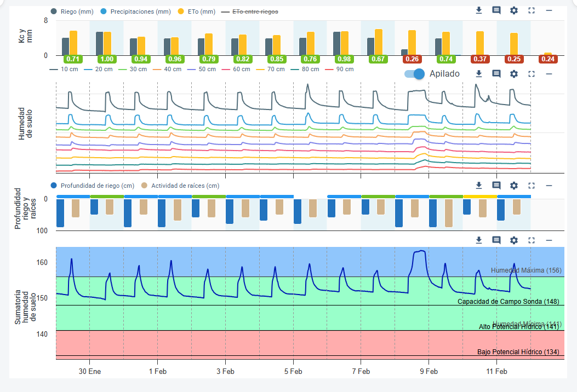The image size is (577, 392).
Task: Expand Sumatoria humedad de suelo chart to fullscreen
Action: pos(532,240)
